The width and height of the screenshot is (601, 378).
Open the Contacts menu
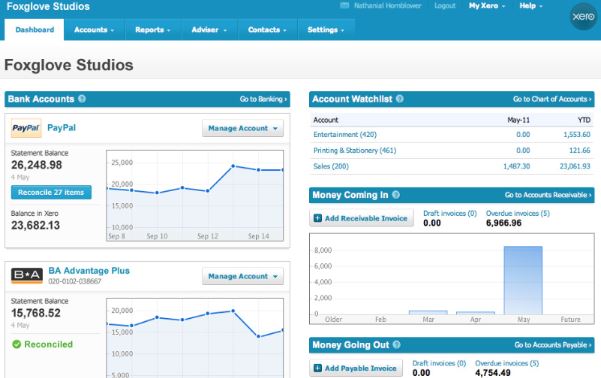267,30
